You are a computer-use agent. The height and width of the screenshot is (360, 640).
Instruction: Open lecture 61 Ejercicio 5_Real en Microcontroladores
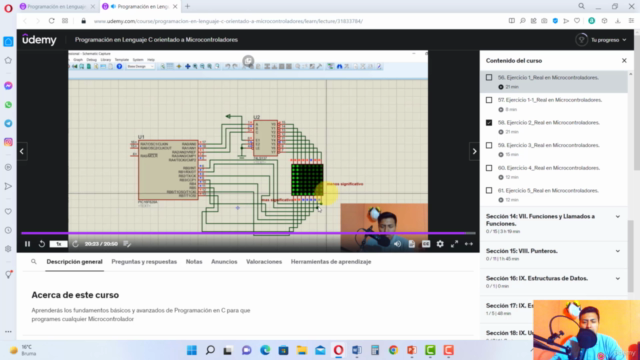[x=548, y=191]
